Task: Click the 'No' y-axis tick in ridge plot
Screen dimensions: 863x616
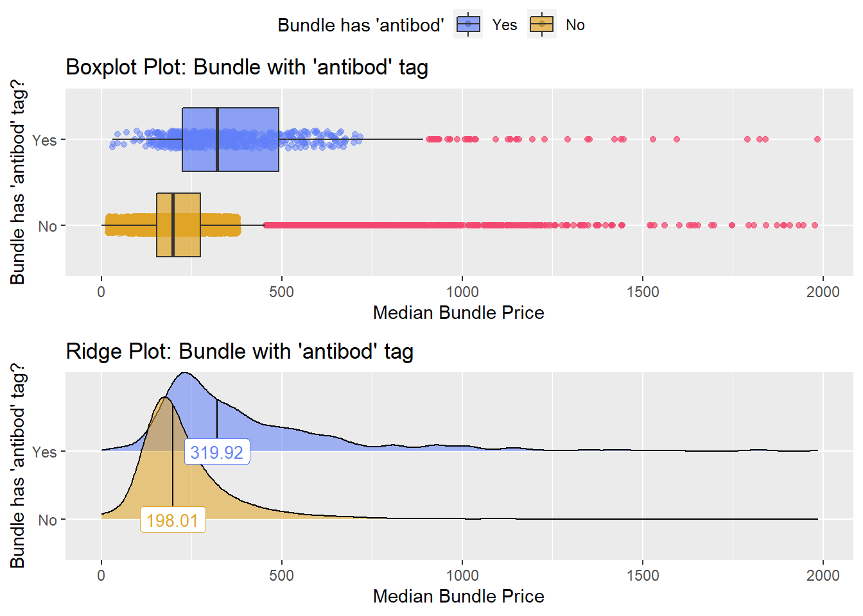Action: (x=48, y=520)
